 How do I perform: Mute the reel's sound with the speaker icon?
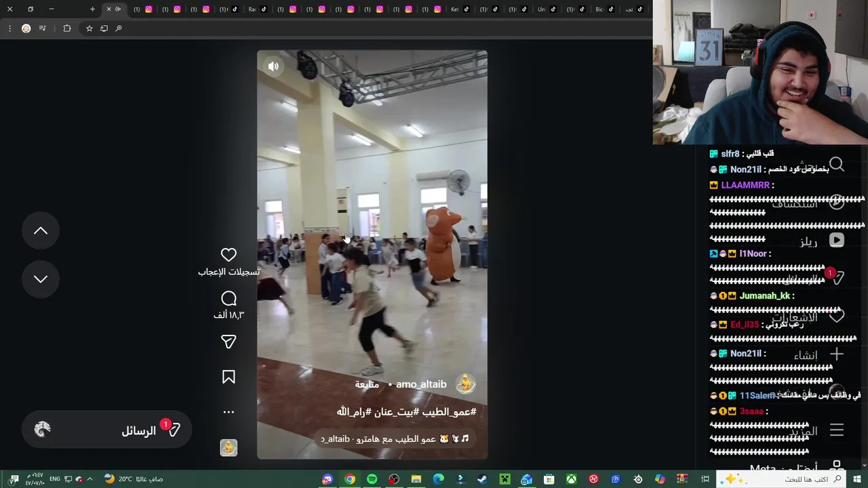pos(273,66)
